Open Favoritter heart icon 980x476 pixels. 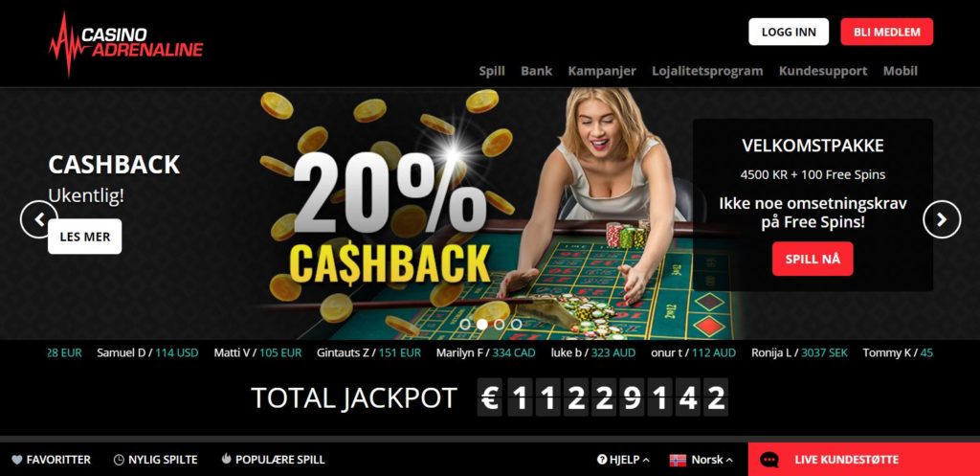tap(17, 460)
